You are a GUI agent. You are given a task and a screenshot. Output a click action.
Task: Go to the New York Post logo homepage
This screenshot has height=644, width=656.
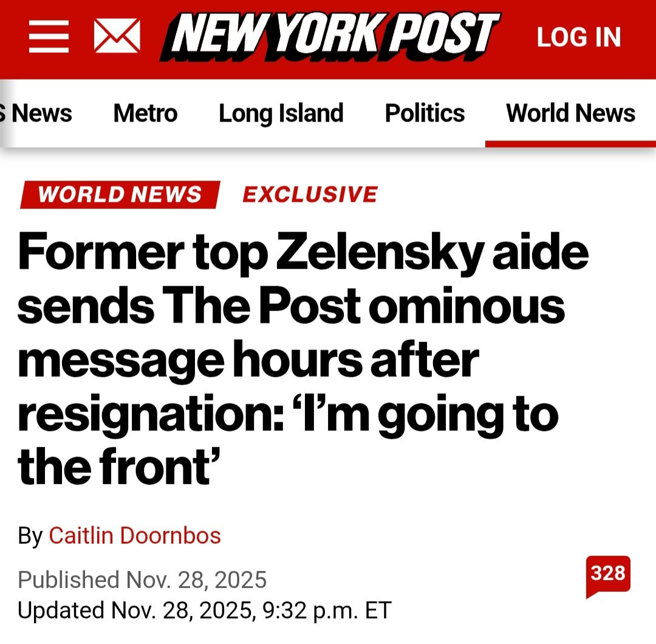(x=330, y=36)
